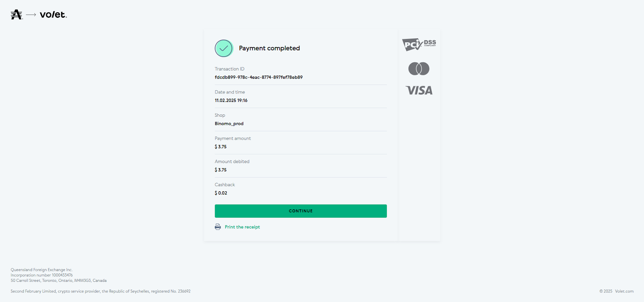
Task: Click the green payment completed checkmark icon
Action: [x=224, y=48]
